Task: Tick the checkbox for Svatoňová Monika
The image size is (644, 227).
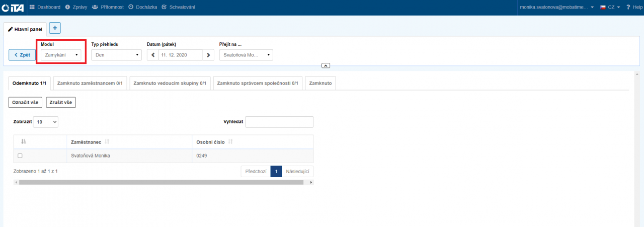Action: point(20,156)
